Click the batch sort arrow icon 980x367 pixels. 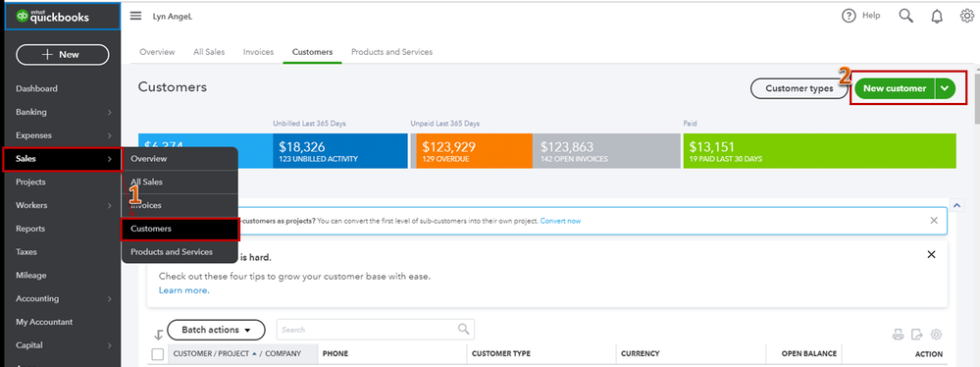(x=158, y=335)
